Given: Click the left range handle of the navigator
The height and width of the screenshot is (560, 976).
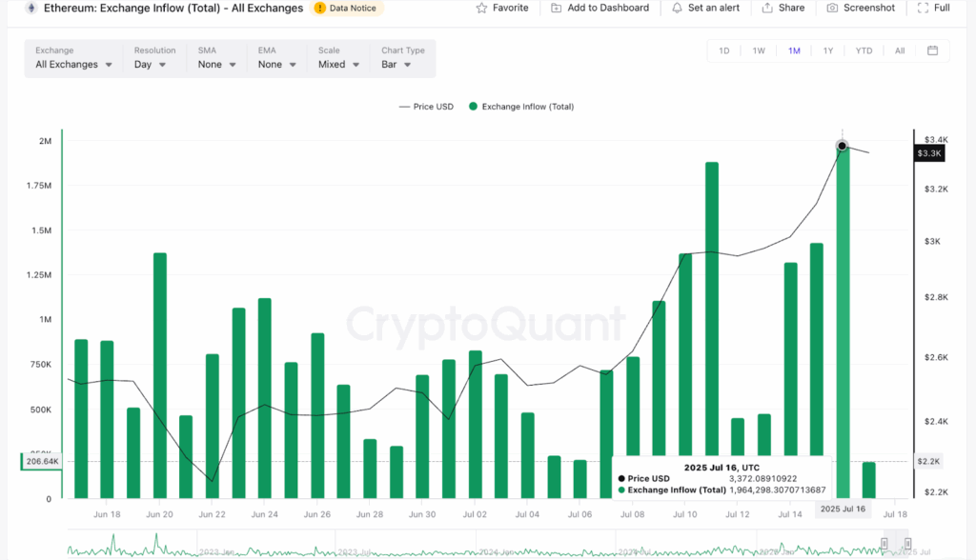Looking at the screenshot, I should pos(884,544).
